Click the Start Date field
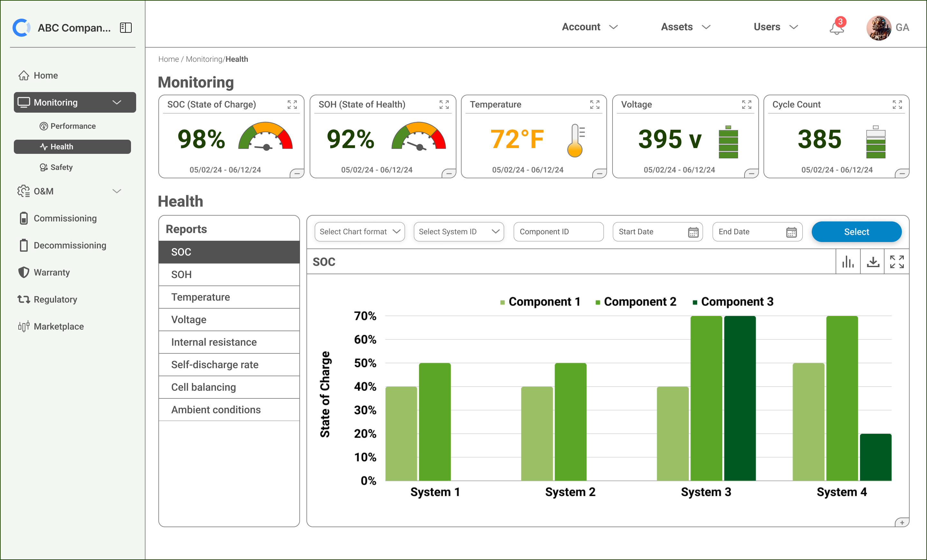Viewport: 927px width, 560px height. [x=658, y=232]
